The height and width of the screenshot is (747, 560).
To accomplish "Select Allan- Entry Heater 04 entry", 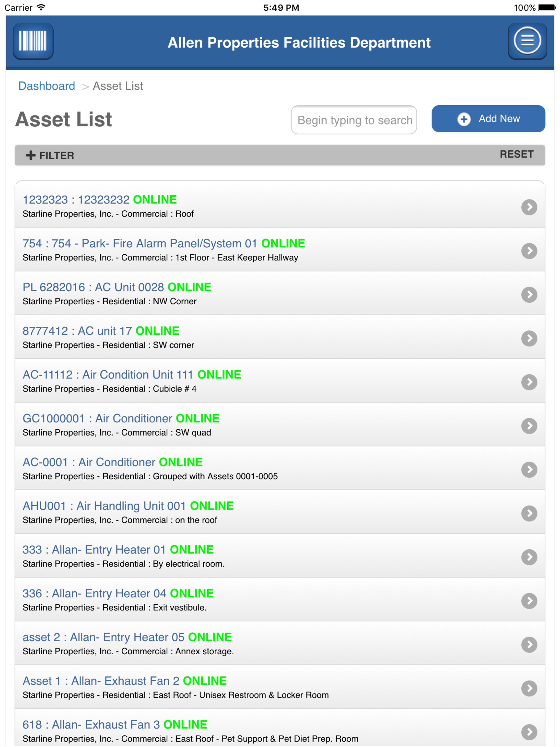I will pyautogui.click(x=118, y=593).
